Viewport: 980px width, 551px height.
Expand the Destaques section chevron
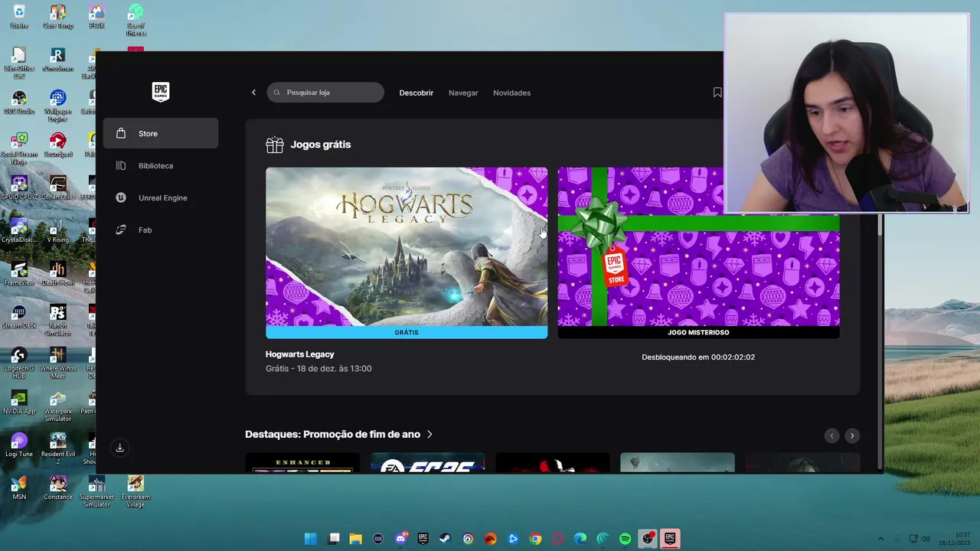click(x=430, y=434)
